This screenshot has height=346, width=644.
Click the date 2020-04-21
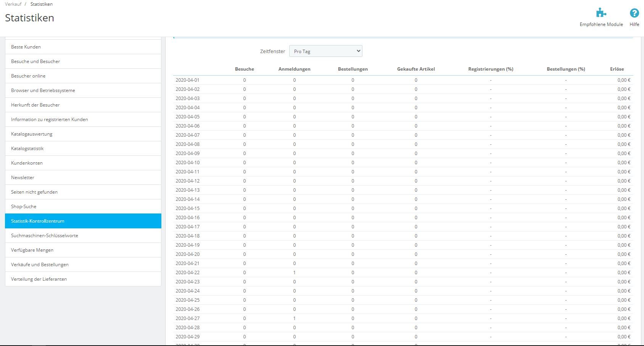pyautogui.click(x=187, y=264)
